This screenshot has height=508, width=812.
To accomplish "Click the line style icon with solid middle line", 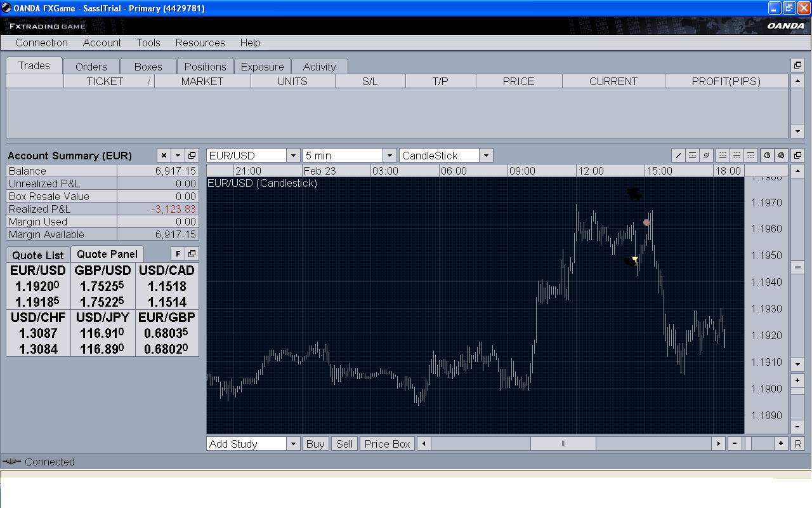I will click(737, 156).
